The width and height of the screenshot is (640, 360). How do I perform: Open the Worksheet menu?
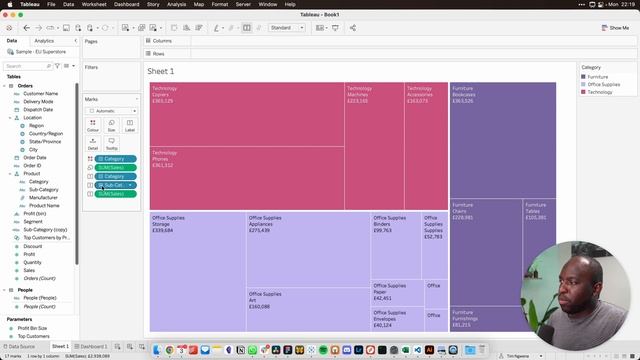[x=94, y=4]
